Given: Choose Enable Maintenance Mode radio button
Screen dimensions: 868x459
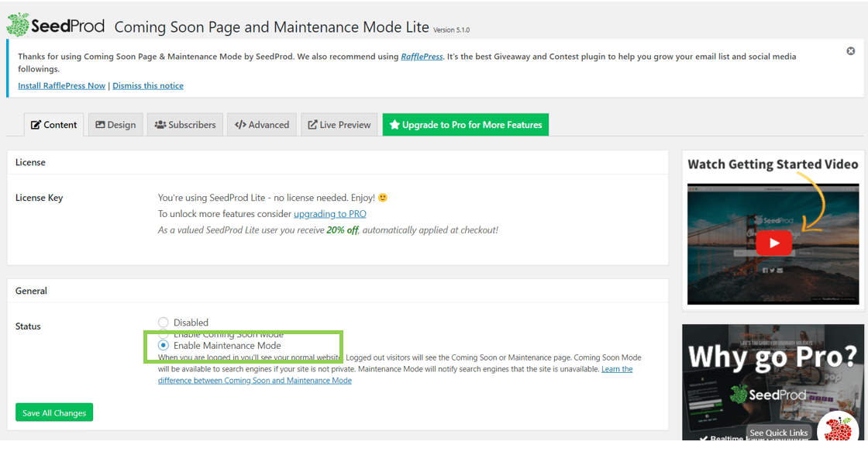Looking at the screenshot, I should coord(164,346).
